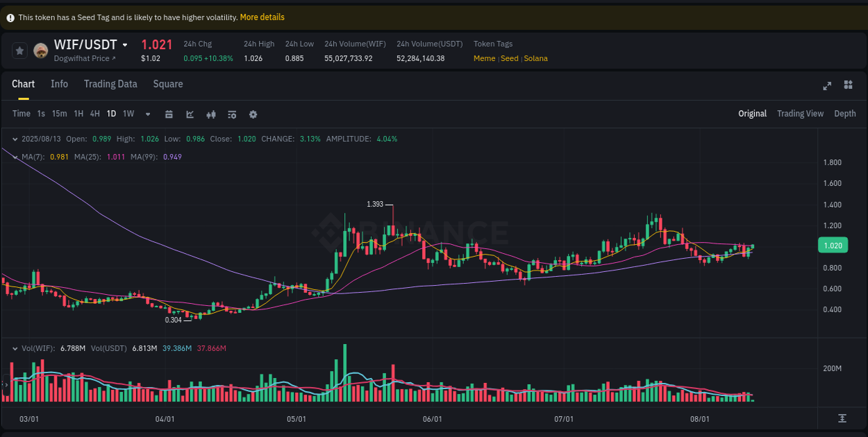This screenshot has width=868, height=437.
Task: Click the Solana token tag
Action: tap(535, 58)
